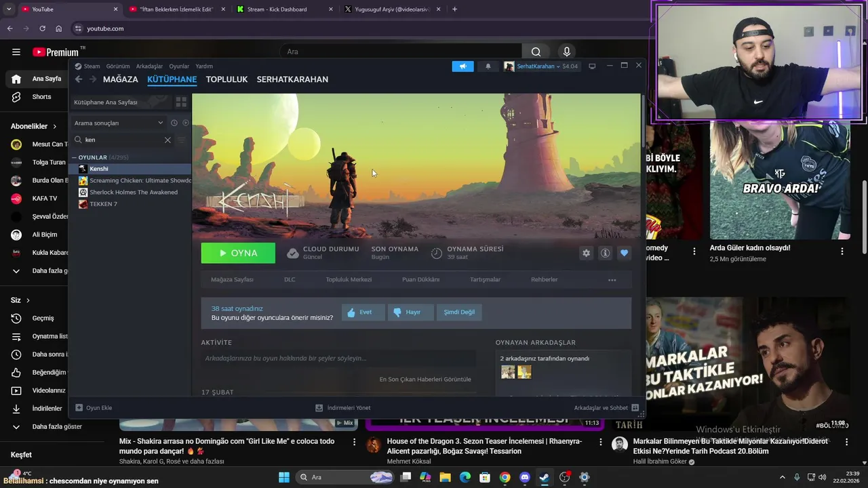This screenshot has width=868, height=488.
Task: Show Kenshi game info panel
Action: [605, 253]
